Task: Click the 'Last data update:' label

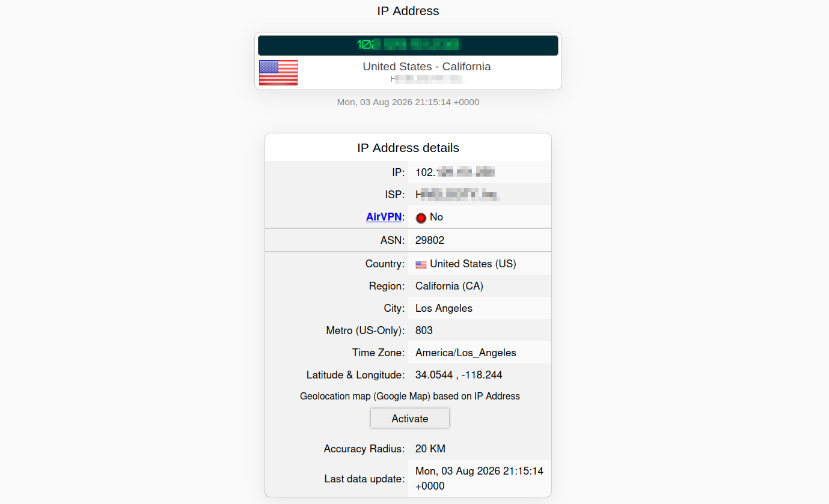Action: click(x=365, y=479)
